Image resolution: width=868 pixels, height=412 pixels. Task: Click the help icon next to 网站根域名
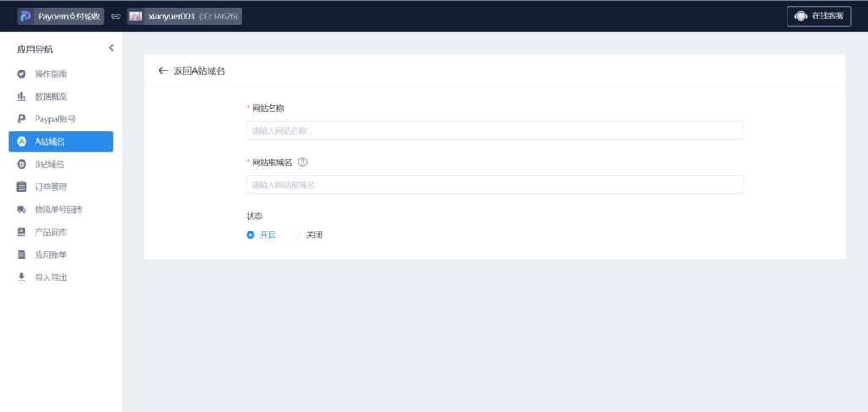click(303, 162)
